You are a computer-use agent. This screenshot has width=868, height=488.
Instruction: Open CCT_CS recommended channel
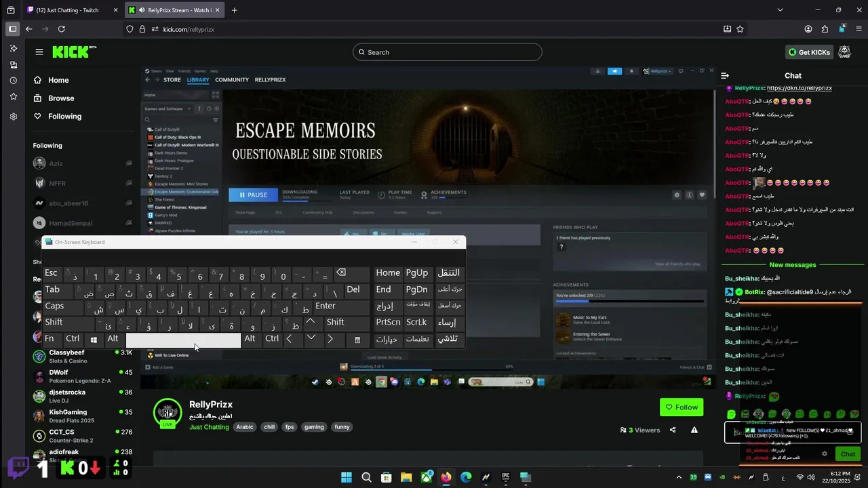click(81, 435)
